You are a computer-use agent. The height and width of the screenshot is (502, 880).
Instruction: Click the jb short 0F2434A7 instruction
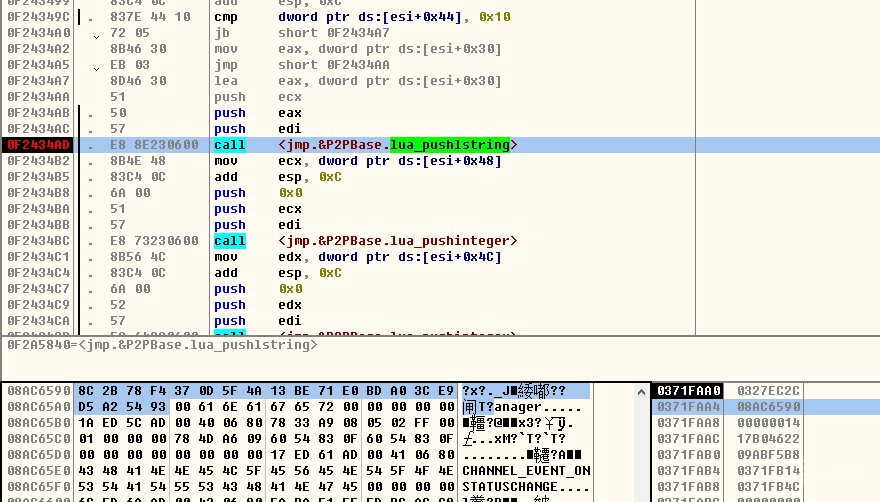coord(301,33)
